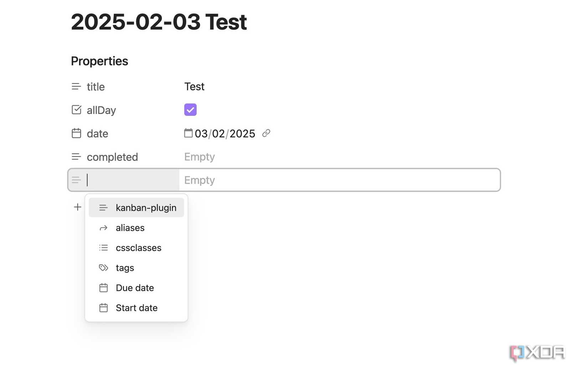Select kanban-plugin from the property suggestions
Screen dimensions: 588x385
pyautogui.click(x=146, y=208)
